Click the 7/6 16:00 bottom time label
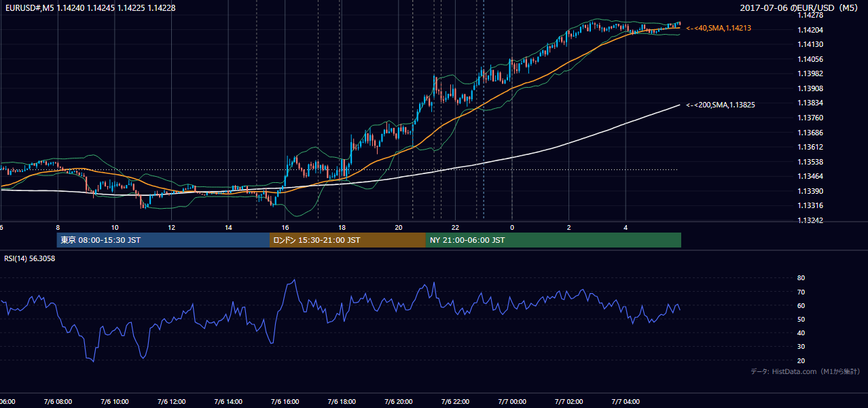The image size is (868, 408). click(285, 401)
